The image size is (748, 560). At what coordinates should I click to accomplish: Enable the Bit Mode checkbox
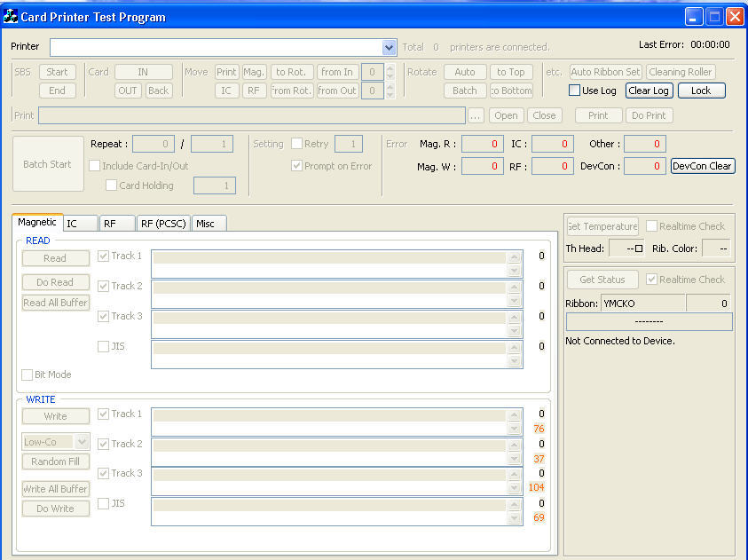pos(28,375)
